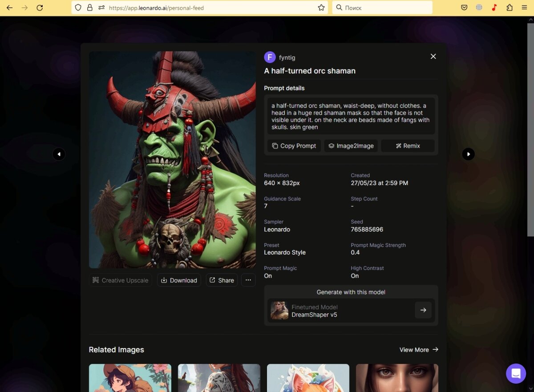
Task: Open the DreamShaper v5 model thumbnail
Action: (x=279, y=310)
